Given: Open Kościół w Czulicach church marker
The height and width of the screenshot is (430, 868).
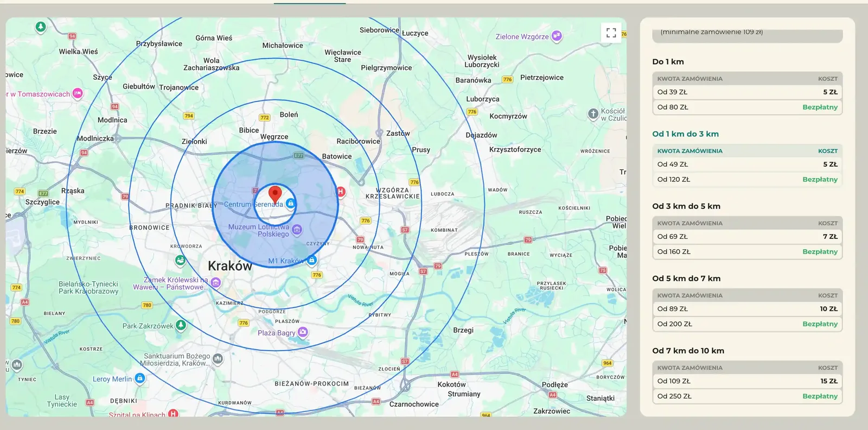Looking at the screenshot, I should click(x=593, y=114).
